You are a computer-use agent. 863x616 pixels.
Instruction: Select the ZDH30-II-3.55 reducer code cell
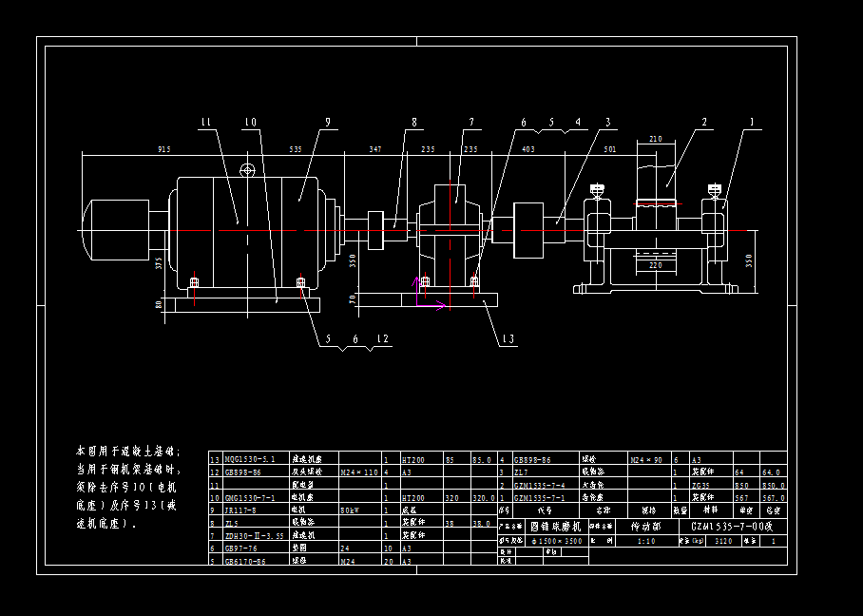(x=254, y=535)
